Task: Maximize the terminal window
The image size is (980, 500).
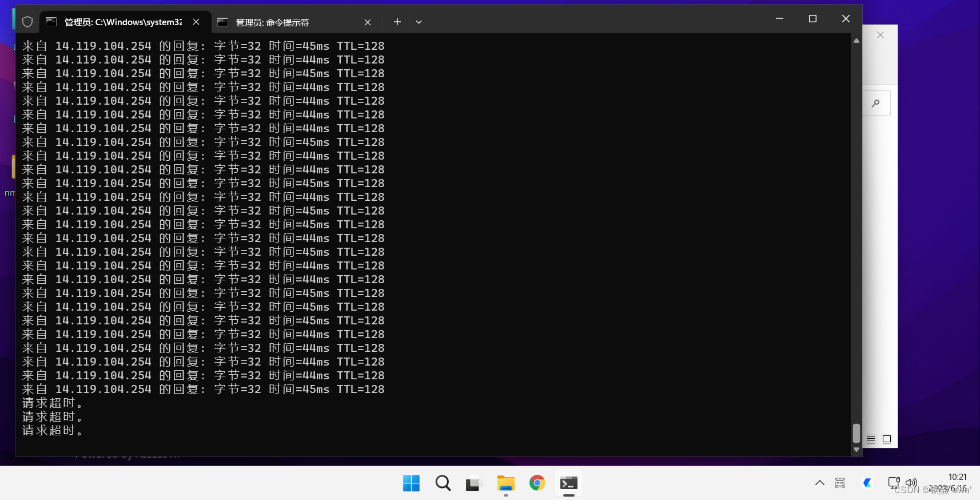Action: [x=812, y=19]
